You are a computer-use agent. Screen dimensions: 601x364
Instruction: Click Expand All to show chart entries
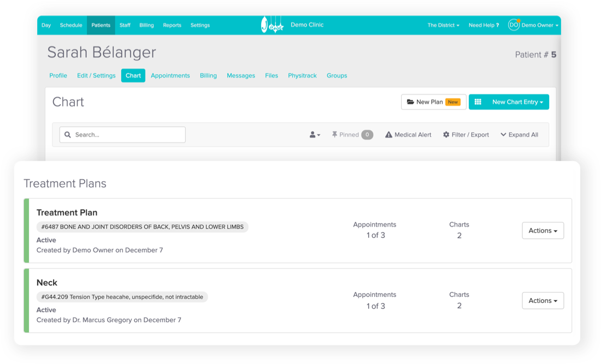(x=518, y=134)
